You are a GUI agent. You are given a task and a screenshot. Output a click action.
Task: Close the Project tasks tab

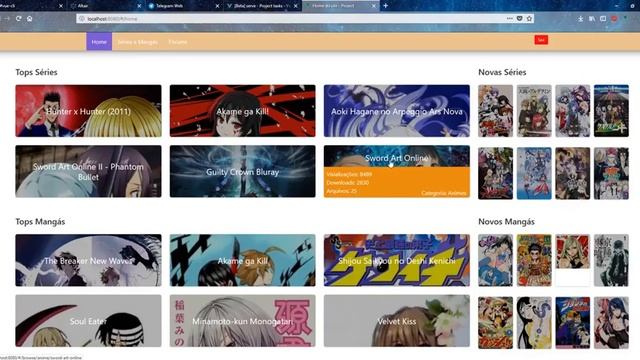[x=296, y=6]
